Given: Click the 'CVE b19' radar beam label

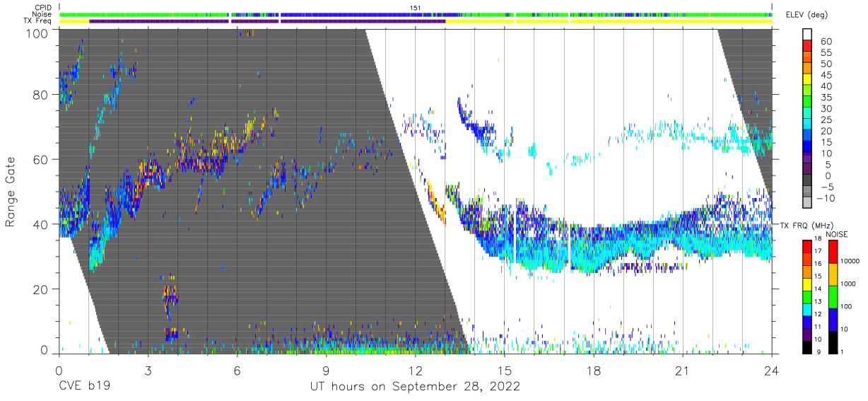Looking at the screenshot, I should (x=84, y=386).
